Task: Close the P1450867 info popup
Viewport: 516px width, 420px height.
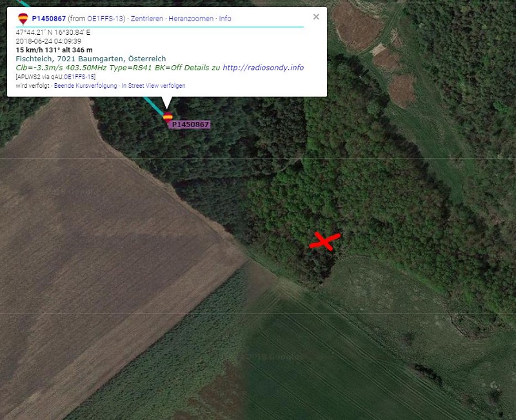Action: click(x=316, y=17)
